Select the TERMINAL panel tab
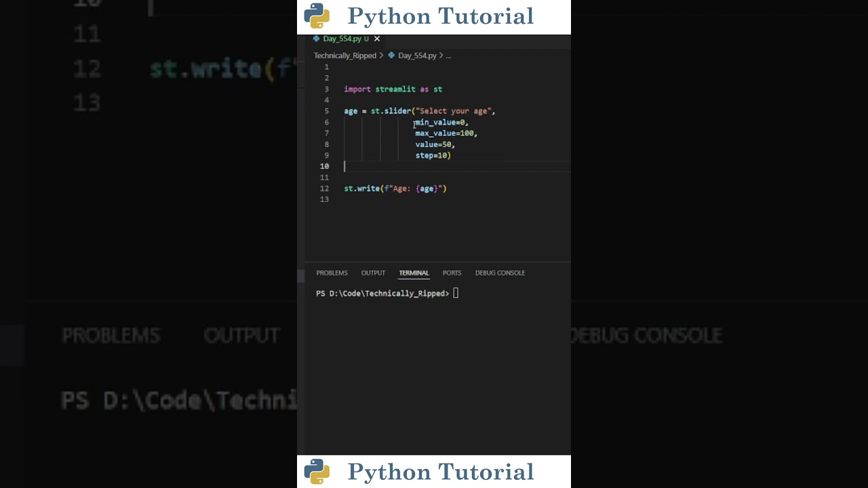 coord(414,272)
